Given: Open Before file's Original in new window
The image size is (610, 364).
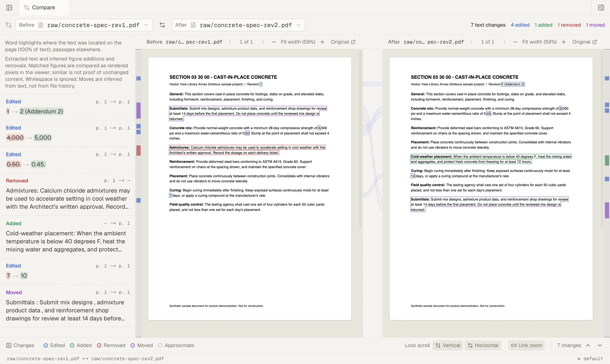Looking at the screenshot, I should (343, 42).
